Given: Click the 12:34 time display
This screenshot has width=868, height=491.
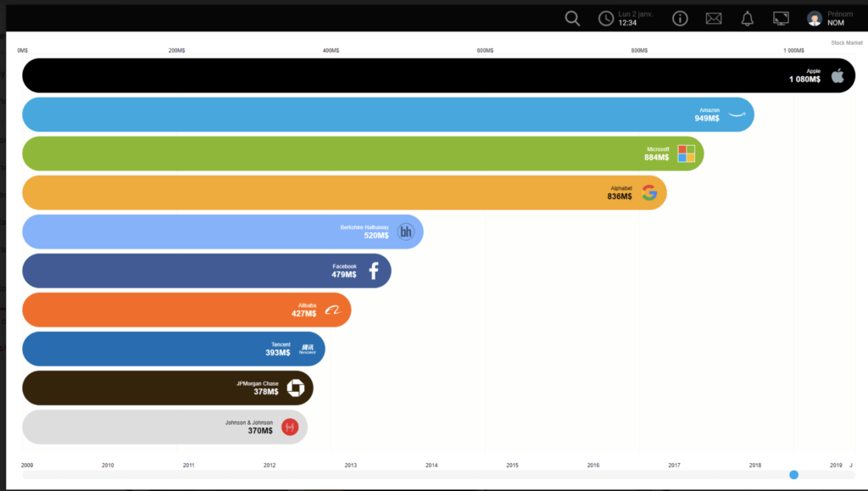Looking at the screenshot, I should tap(628, 23).
